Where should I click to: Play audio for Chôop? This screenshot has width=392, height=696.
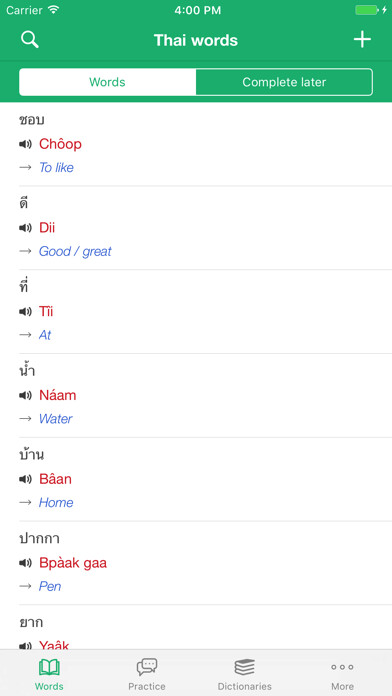(x=25, y=144)
